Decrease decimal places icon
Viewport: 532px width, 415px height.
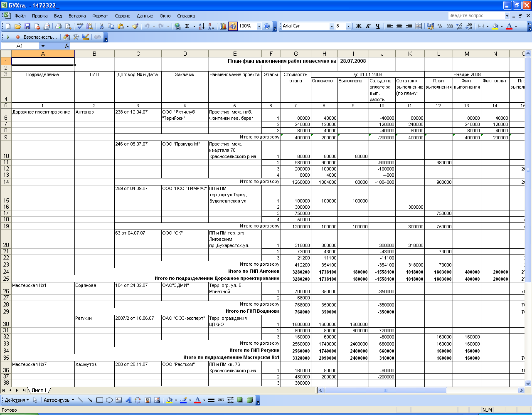tap(469, 26)
